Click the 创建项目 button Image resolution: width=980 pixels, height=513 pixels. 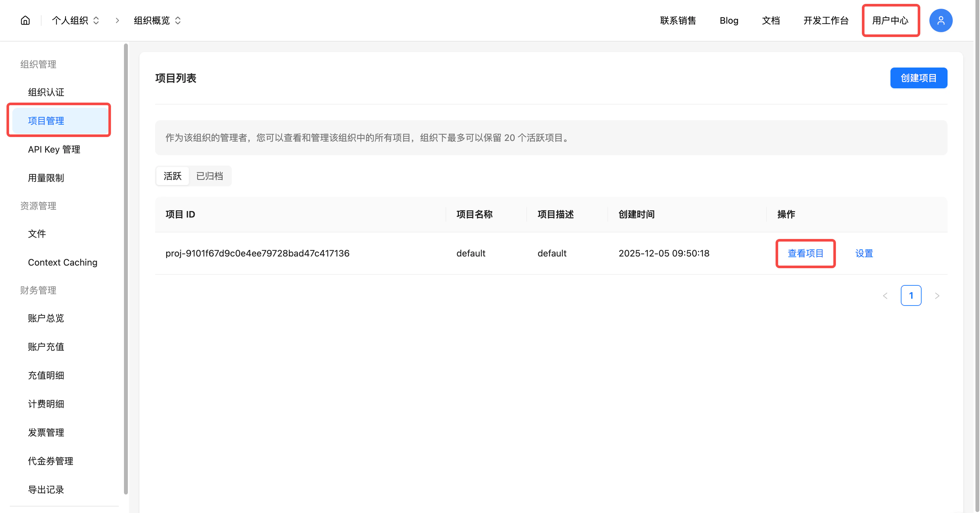[918, 78]
